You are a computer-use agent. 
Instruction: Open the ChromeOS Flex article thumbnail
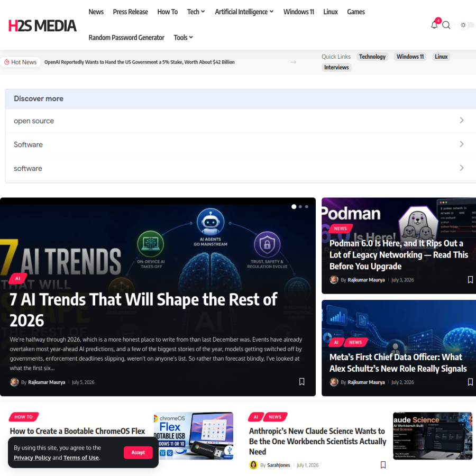tap(194, 435)
